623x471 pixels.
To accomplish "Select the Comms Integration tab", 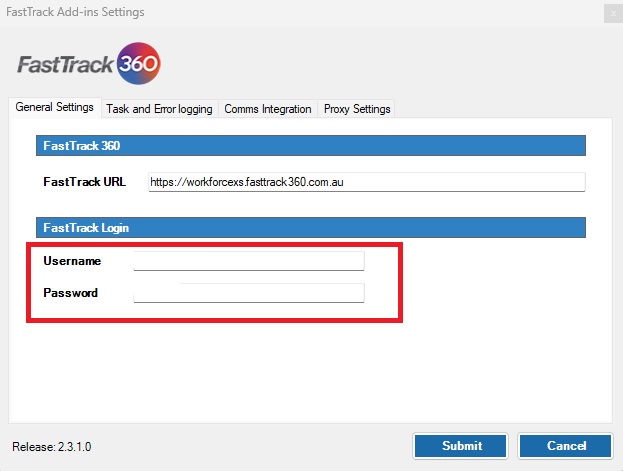I will [268, 109].
